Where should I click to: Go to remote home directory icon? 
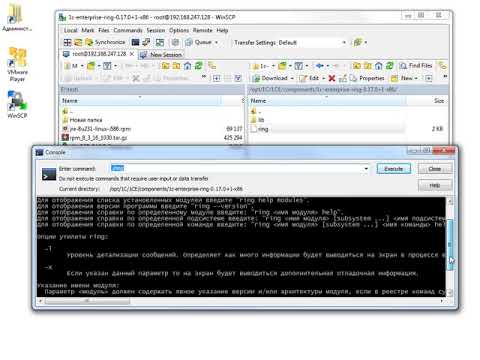click(379, 66)
